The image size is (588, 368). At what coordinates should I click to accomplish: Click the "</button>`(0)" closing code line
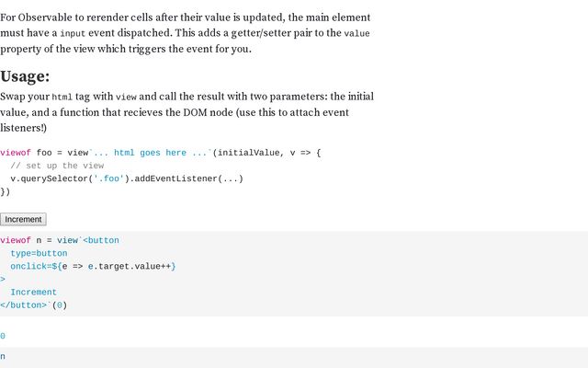(33, 305)
